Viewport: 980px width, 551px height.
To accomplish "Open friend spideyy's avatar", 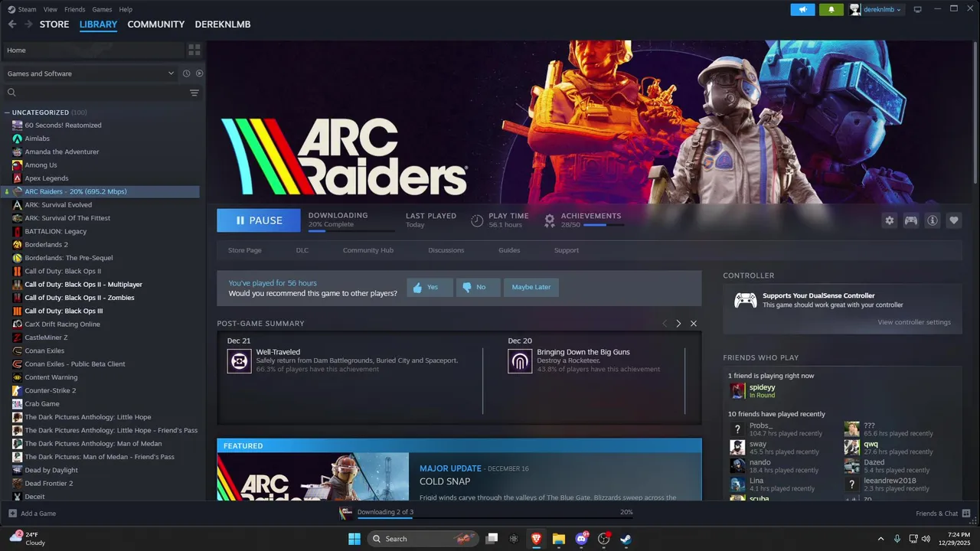I will tap(737, 391).
